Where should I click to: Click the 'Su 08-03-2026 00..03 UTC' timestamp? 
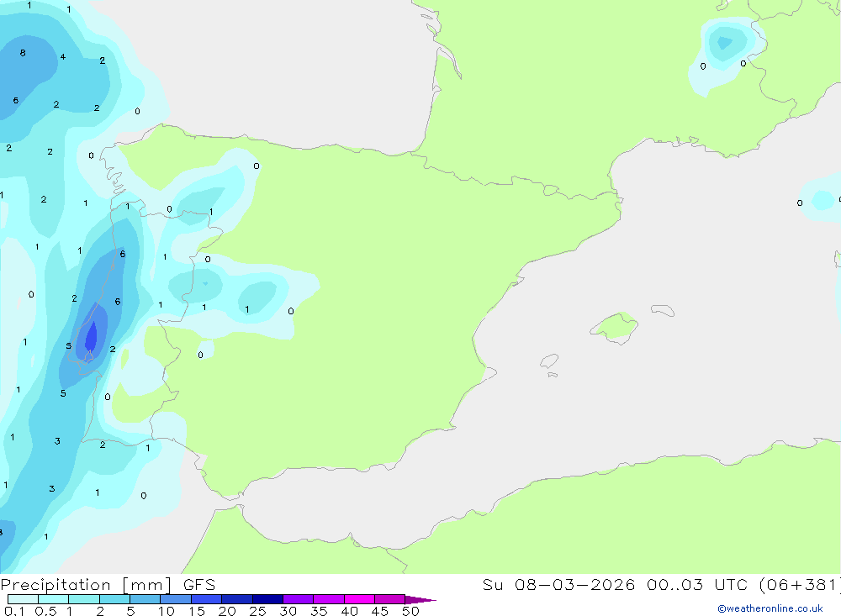click(616, 585)
